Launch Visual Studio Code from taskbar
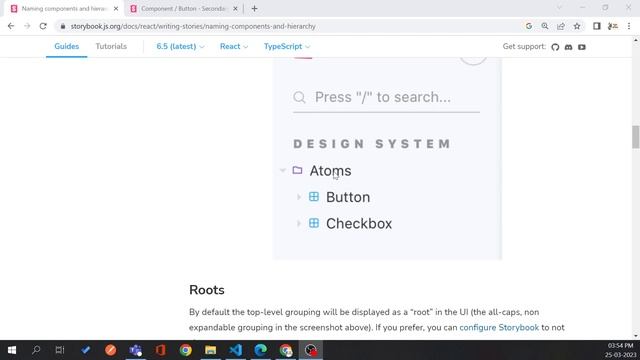The width and height of the screenshot is (640, 360). click(236, 350)
